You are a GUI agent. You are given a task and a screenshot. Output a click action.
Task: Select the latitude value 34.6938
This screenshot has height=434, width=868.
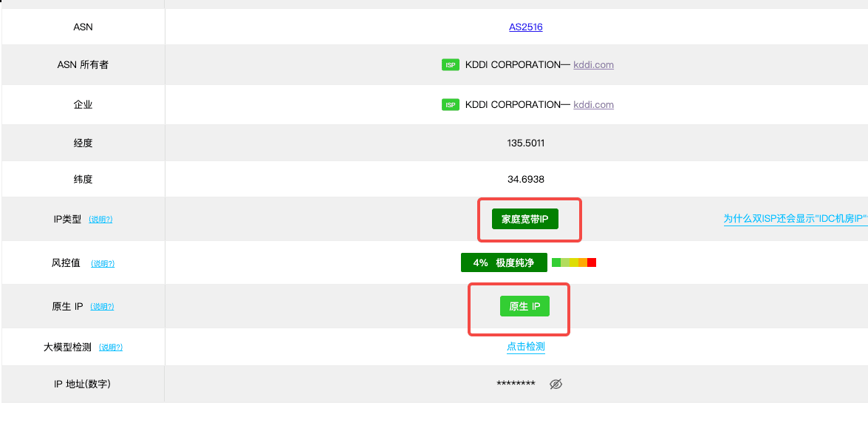526,180
